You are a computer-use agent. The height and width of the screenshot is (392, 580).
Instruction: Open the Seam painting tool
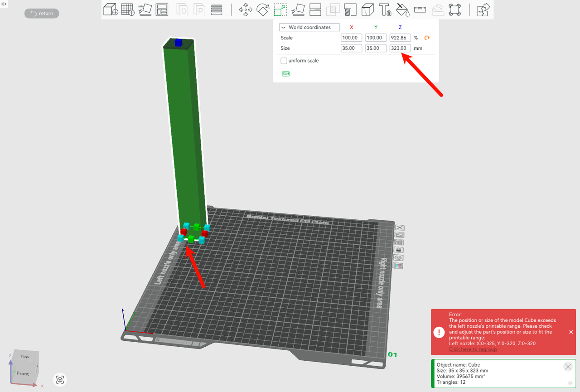pos(367,10)
